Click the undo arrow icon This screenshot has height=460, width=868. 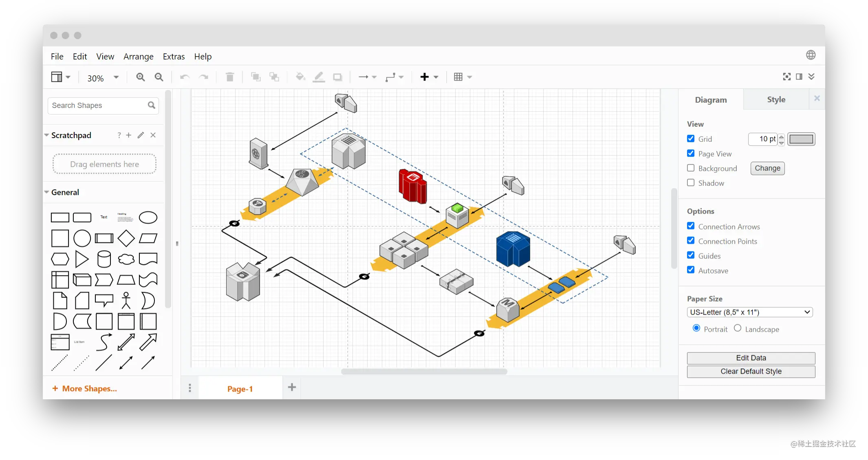[185, 77]
